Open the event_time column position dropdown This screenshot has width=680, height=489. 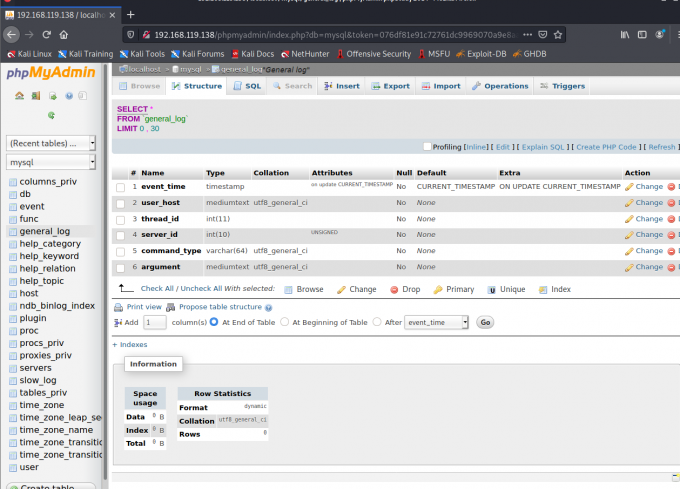click(x=436, y=322)
